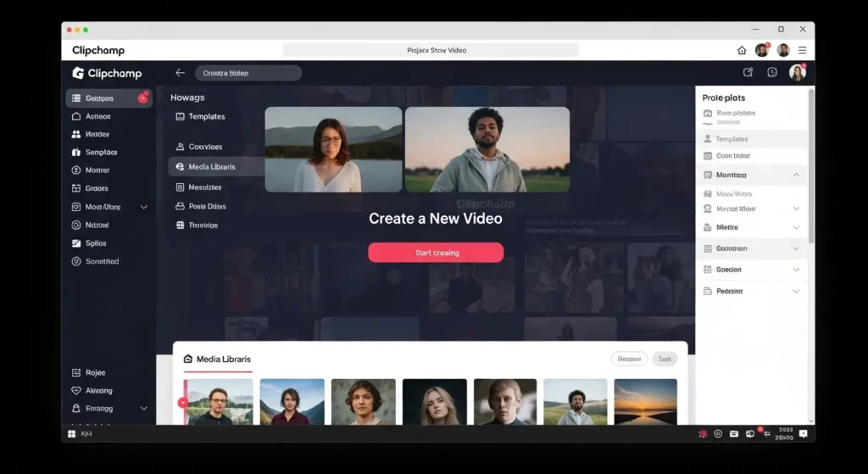This screenshot has width=868, height=474.
Task: Click the Nonrer sidebar icon
Action: [x=75, y=170]
